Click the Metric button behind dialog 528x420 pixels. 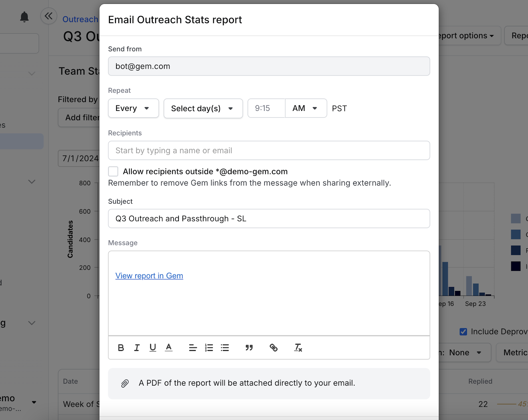point(512,353)
